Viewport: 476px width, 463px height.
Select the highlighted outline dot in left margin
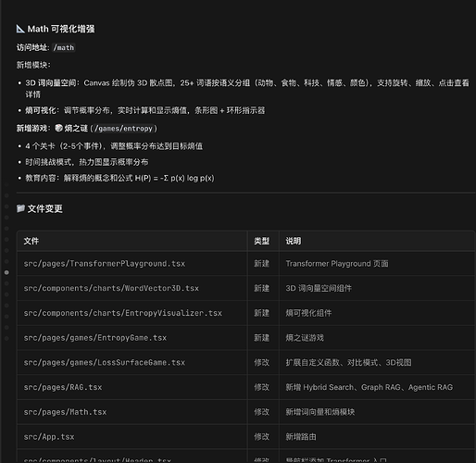coord(6,272)
